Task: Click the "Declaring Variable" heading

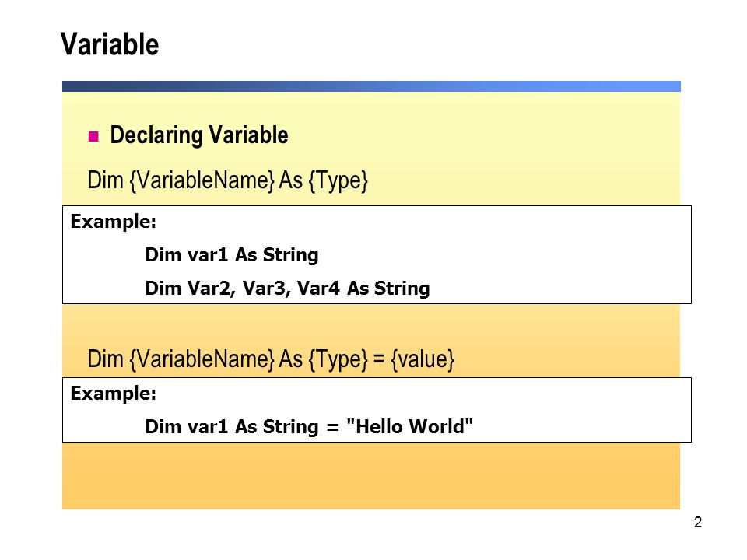Action: tap(199, 135)
